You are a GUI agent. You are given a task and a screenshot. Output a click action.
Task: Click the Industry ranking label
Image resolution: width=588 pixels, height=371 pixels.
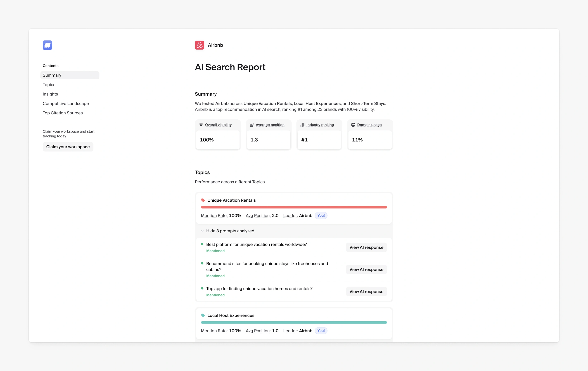pyautogui.click(x=320, y=125)
